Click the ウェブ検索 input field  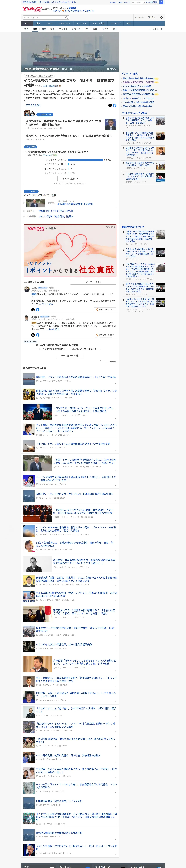(137, 2)
